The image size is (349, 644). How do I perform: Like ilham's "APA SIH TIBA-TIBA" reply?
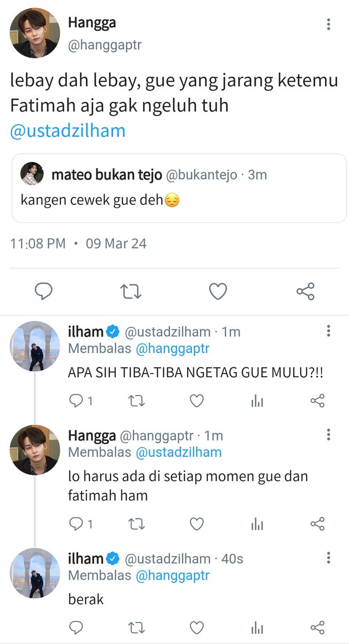(x=197, y=400)
